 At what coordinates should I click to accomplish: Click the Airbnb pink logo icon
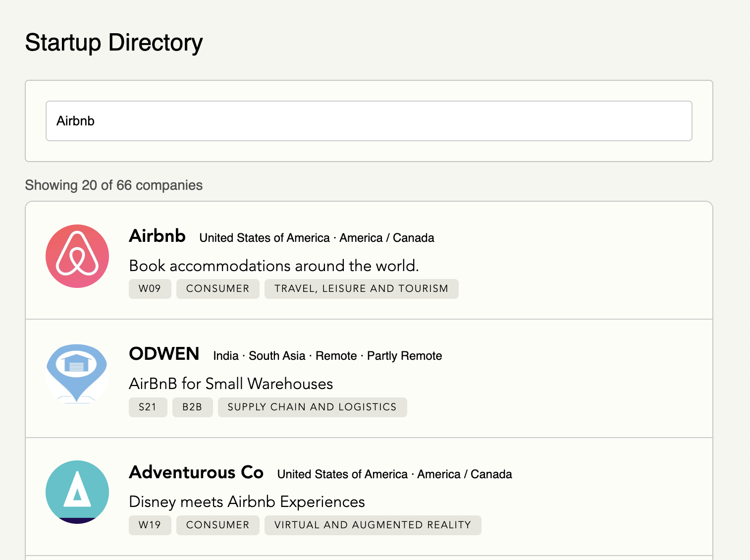tap(77, 256)
